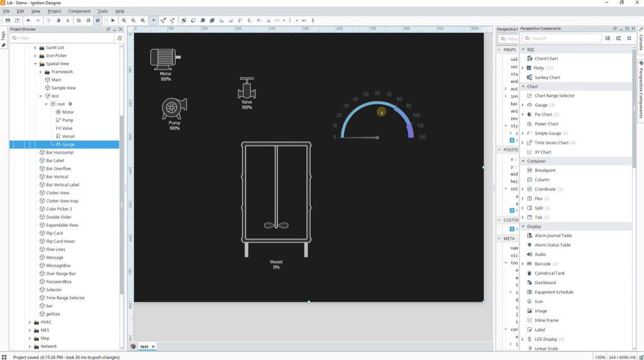Toggle the highlighted comm mode arrows icon

(97, 20)
